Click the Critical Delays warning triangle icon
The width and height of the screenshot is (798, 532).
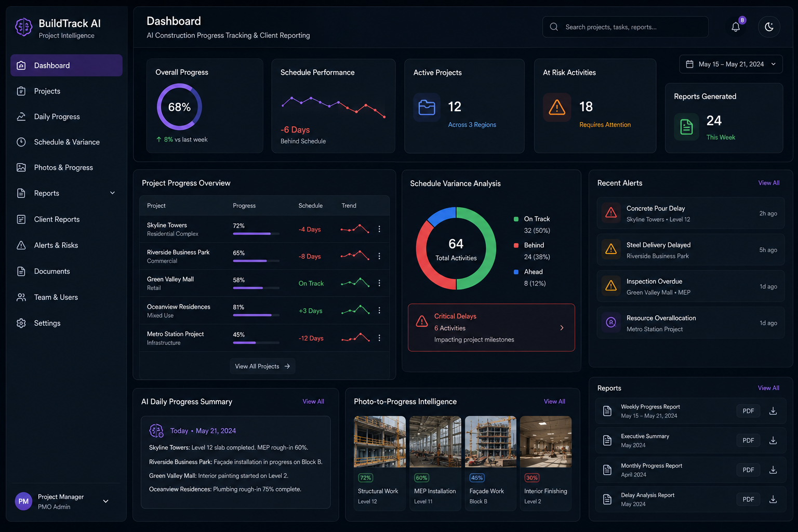tap(422, 322)
